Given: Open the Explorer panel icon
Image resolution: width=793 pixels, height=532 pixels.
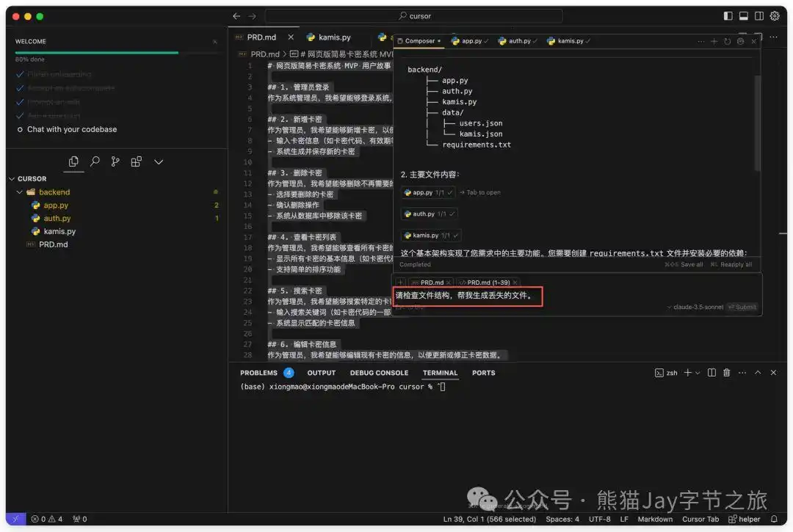Looking at the screenshot, I should click(x=74, y=161).
